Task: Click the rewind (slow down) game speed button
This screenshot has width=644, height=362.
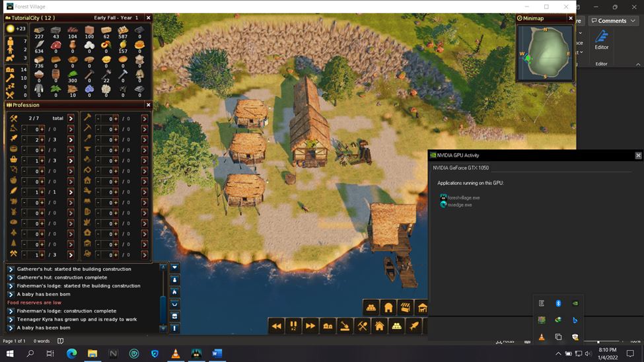Action: click(277, 326)
